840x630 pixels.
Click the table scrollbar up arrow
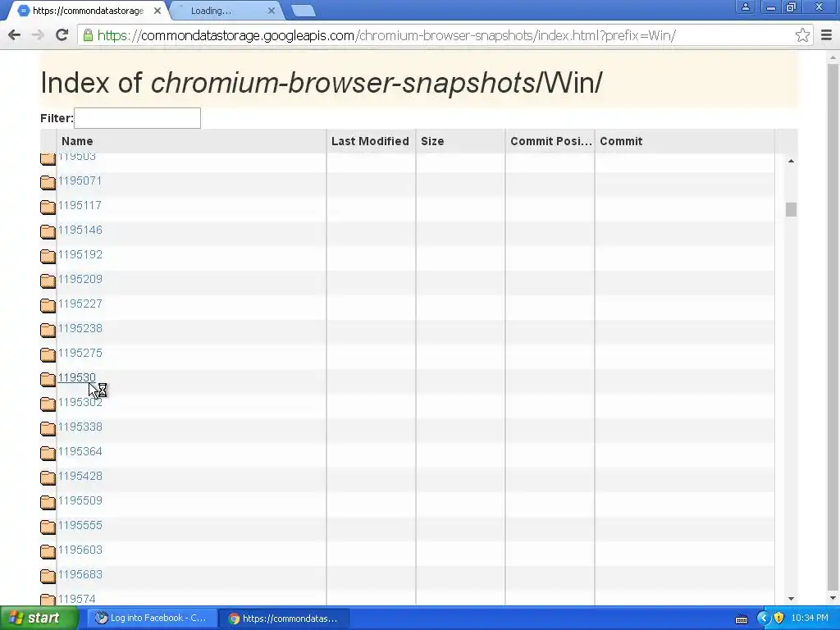791,161
